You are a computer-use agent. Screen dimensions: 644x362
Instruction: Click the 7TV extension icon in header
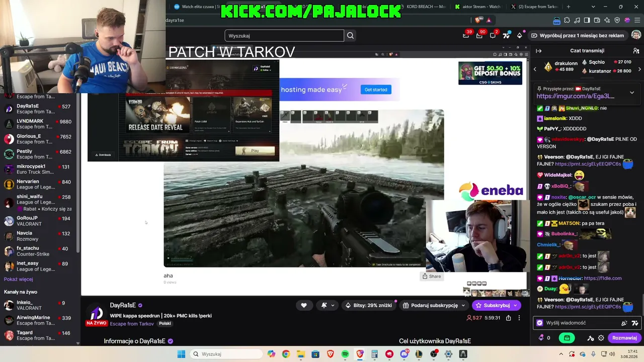[x=506, y=35]
